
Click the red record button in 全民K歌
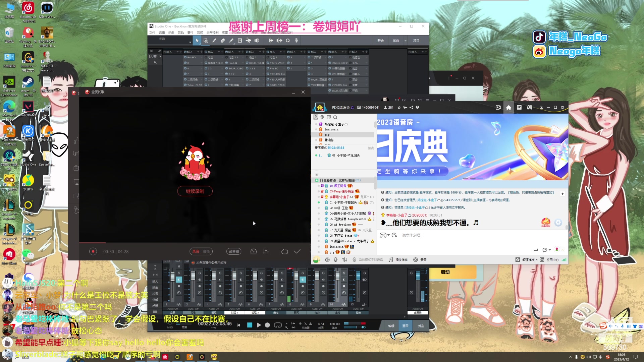[x=93, y=251]
